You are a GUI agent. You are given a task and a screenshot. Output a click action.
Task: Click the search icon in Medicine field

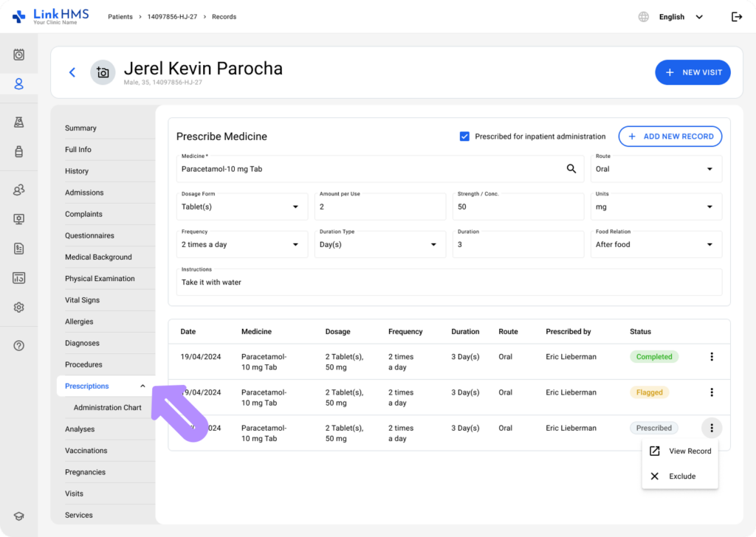coord(571,169)
